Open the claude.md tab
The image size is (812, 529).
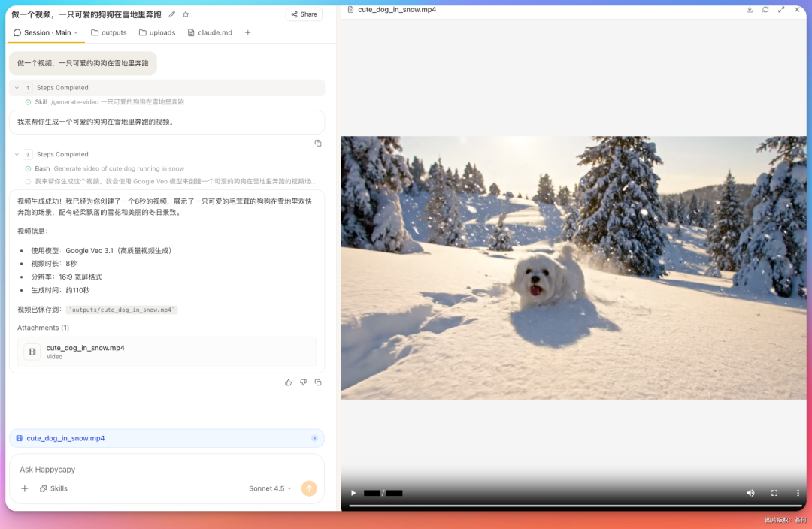point(210,32)
